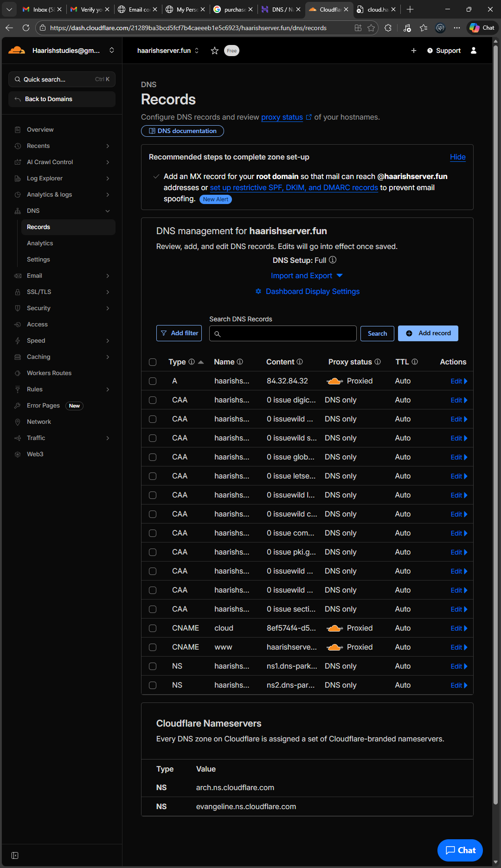Toggle the select-all records checkbox

[153, 362]
